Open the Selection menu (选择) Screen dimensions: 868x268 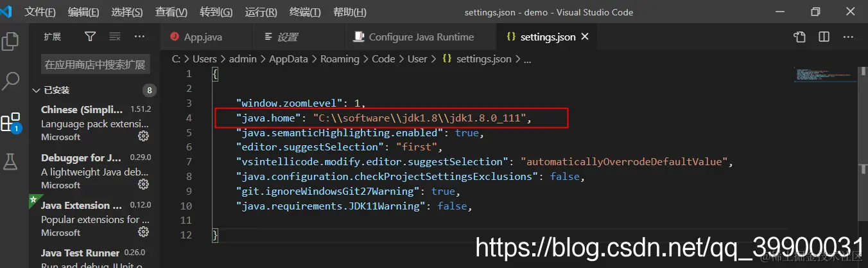coord(127,12)
